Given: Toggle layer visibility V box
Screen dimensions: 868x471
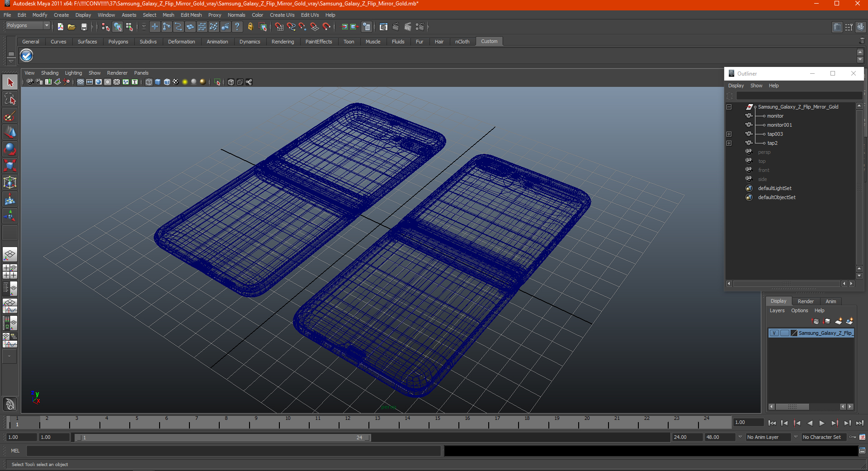Looking at the screenshot, I should click(774, 333).
